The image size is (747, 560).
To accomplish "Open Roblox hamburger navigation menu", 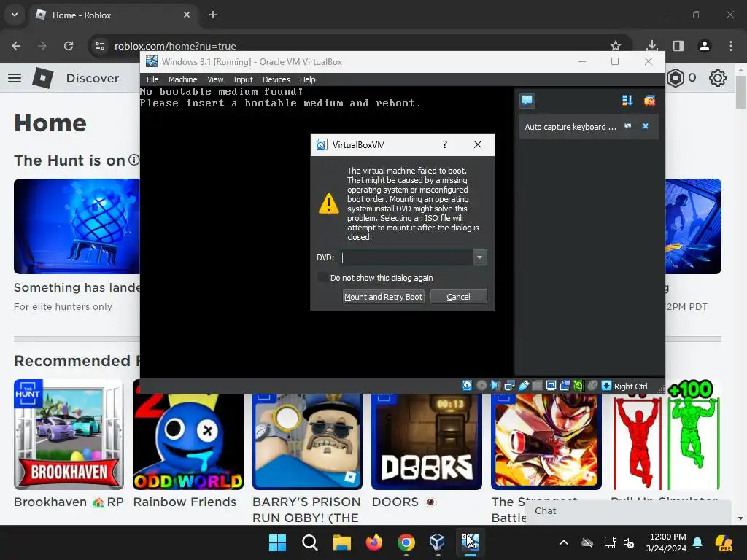I will [x=15, y=77].
